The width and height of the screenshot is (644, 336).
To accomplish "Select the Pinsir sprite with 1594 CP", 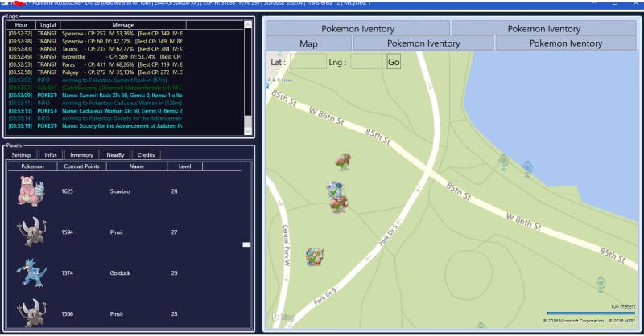I will (31, 232).
